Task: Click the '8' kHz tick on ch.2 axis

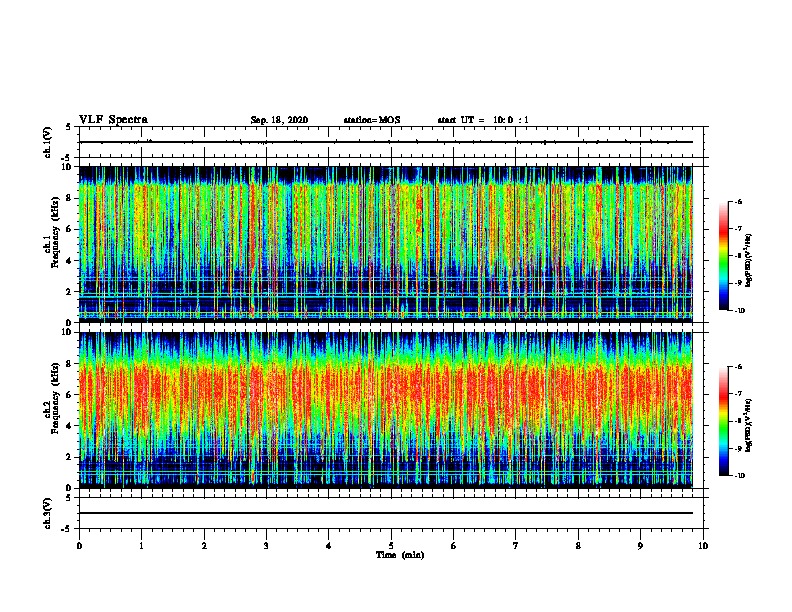Action: (70, 364)
